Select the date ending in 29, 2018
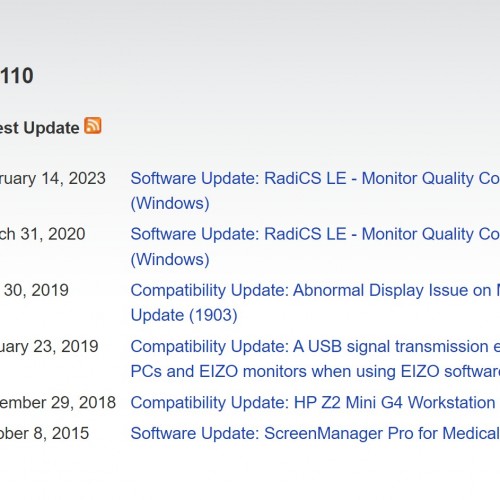 [58, 403]
